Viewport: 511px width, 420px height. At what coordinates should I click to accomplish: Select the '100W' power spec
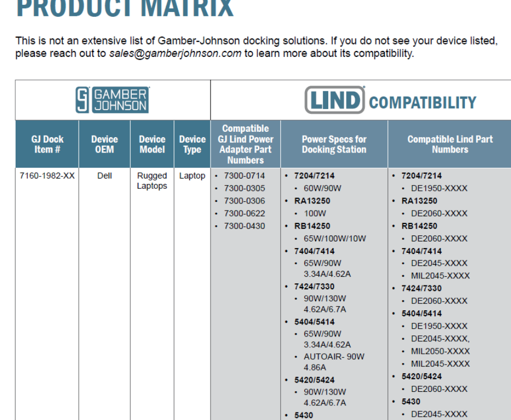pyautogui.click(x=315, y=214)
